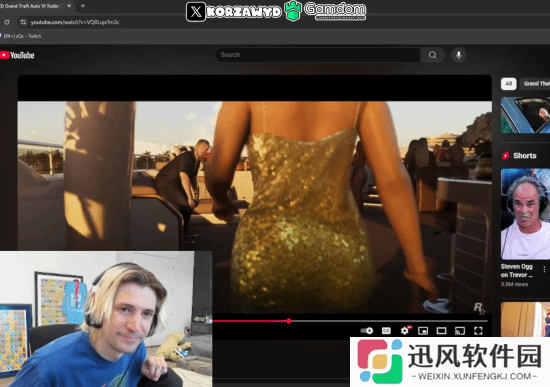Open video settings gear icon
Viewport: 550px width, 387px height.
coord(405,331)
